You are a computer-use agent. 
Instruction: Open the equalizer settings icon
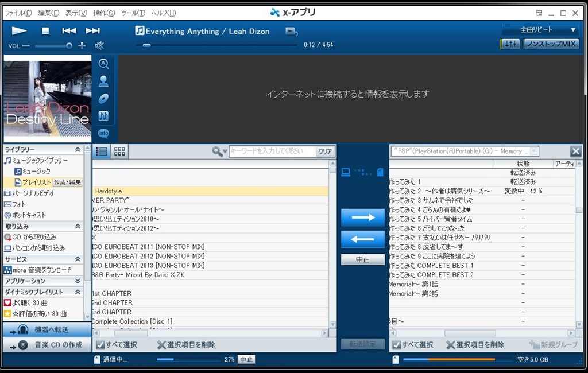(510, 44)
